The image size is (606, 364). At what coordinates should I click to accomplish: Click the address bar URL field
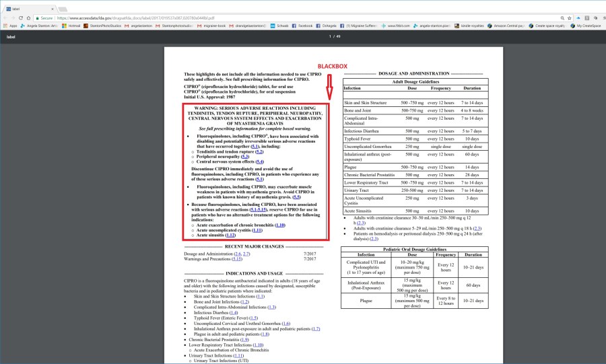(x=269, y=17)
